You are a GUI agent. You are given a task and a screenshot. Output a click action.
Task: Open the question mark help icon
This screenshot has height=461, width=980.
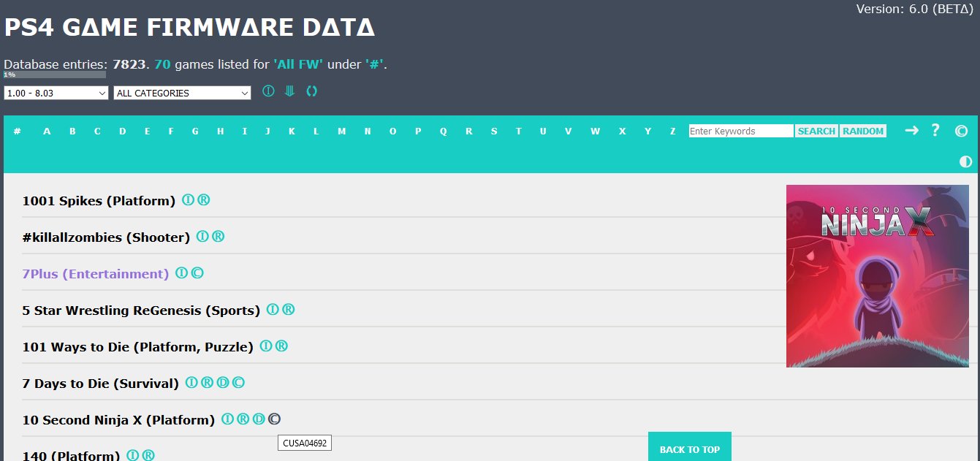click(x=935, y=130)
